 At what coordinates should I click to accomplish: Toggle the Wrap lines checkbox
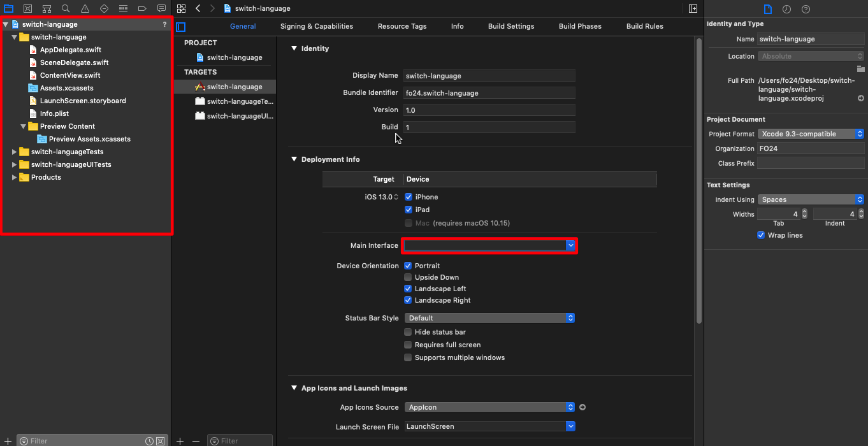761,235
